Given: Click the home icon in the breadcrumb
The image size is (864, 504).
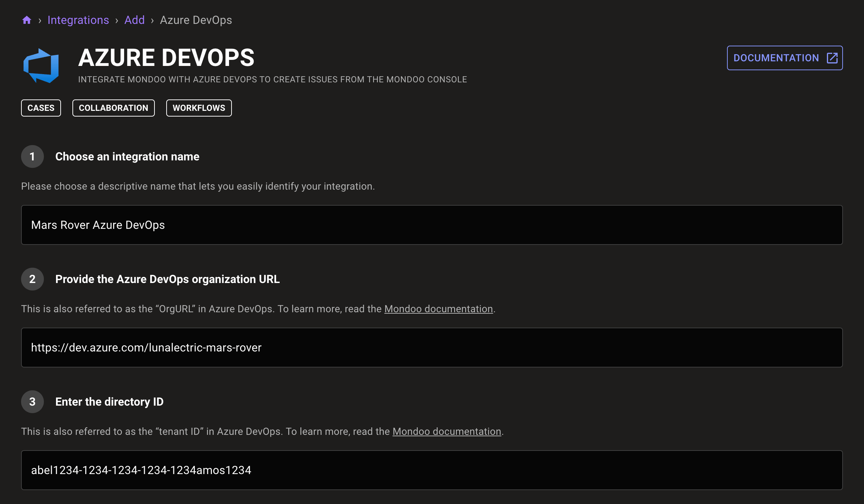Looking at the screenshot, I should pyautogui.click(x=27, y=20).
